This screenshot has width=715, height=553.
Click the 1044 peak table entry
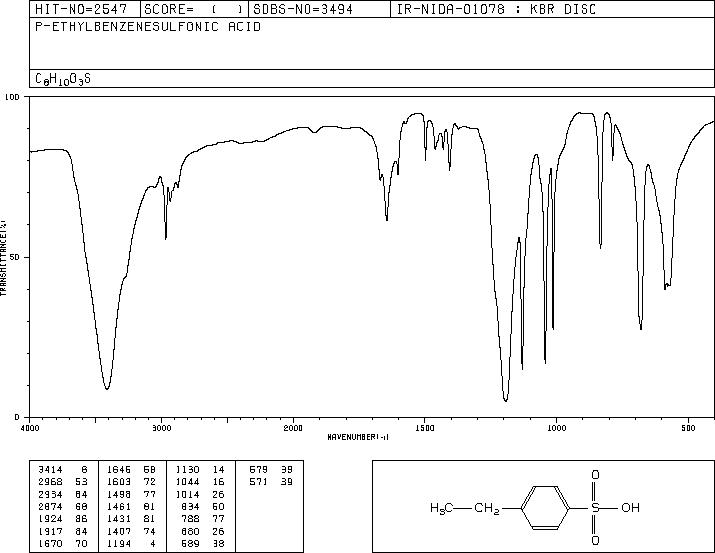click(200, 482)
